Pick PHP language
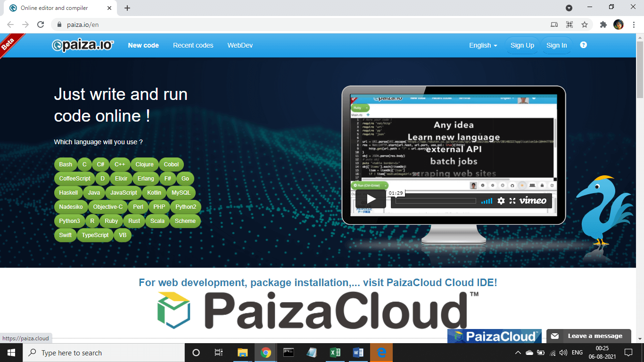This screenshot has width=644, height=362. (x=159, y=207)
